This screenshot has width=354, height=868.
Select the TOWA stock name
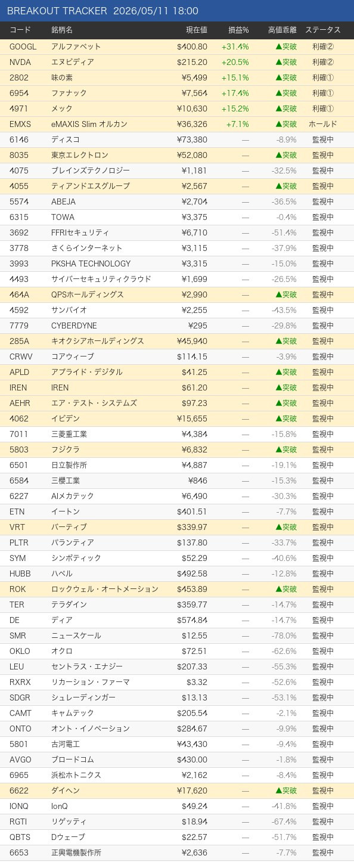click(63, 217)
